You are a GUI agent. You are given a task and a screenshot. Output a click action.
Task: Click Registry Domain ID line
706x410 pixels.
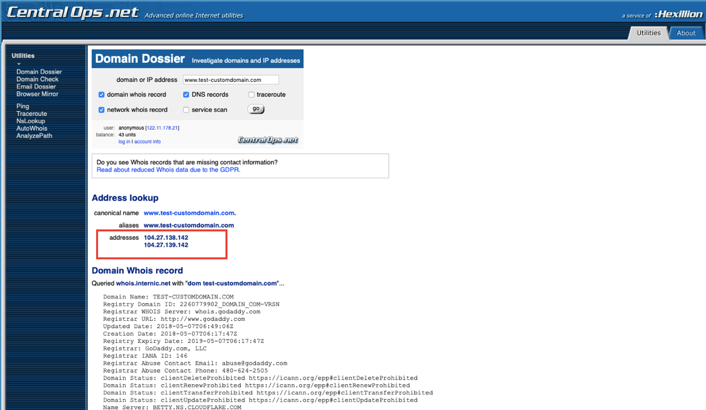click(x=191, y=304)
